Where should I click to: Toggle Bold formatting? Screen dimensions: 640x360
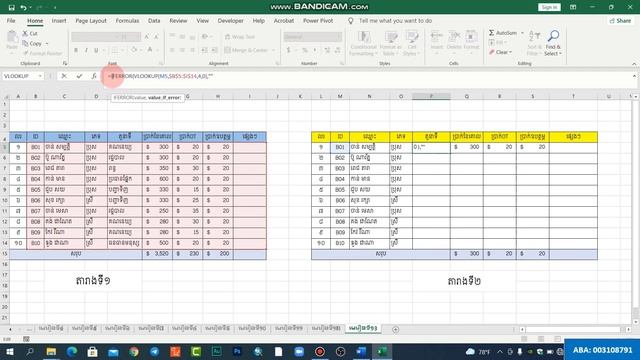click(x=76, y=50)
